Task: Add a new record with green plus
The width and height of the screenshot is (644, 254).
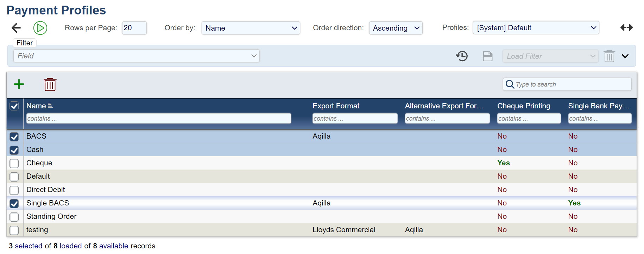Action: point(19,84)
